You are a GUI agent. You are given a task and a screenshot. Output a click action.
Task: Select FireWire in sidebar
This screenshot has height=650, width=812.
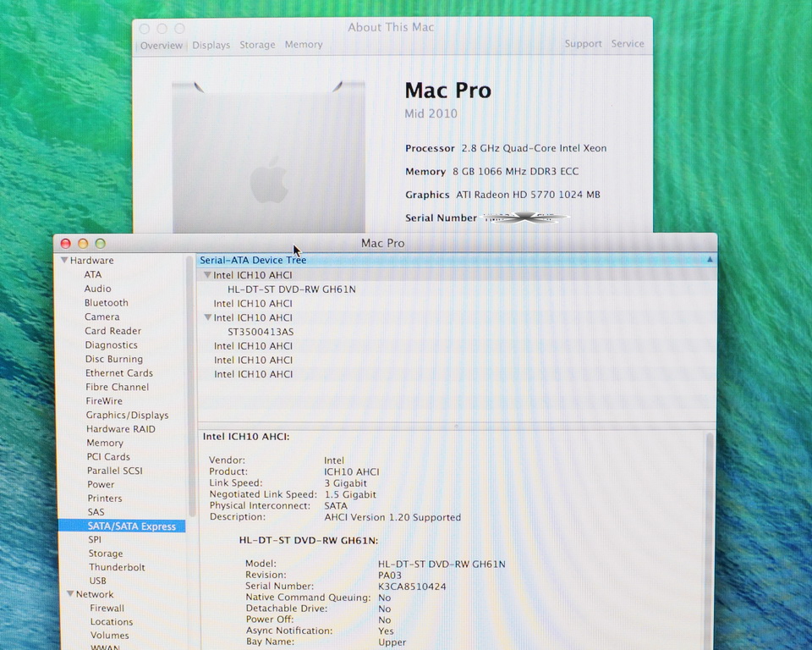point(104,401)
